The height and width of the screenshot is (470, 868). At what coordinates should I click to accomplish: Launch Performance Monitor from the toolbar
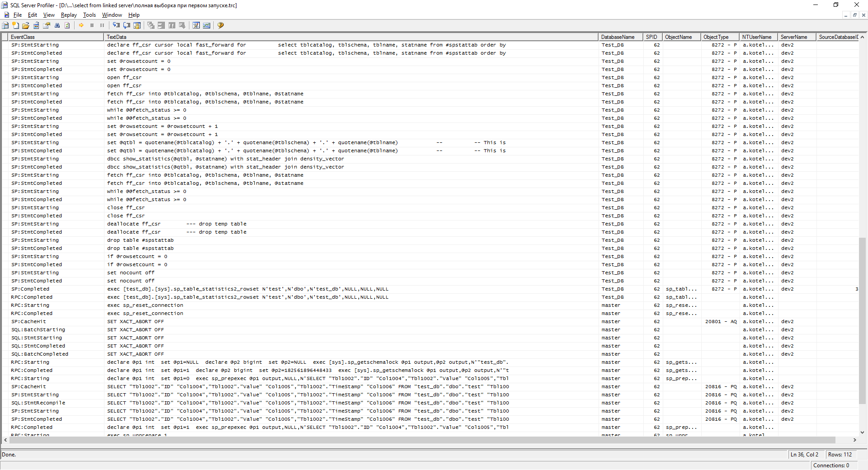point(207,25)
